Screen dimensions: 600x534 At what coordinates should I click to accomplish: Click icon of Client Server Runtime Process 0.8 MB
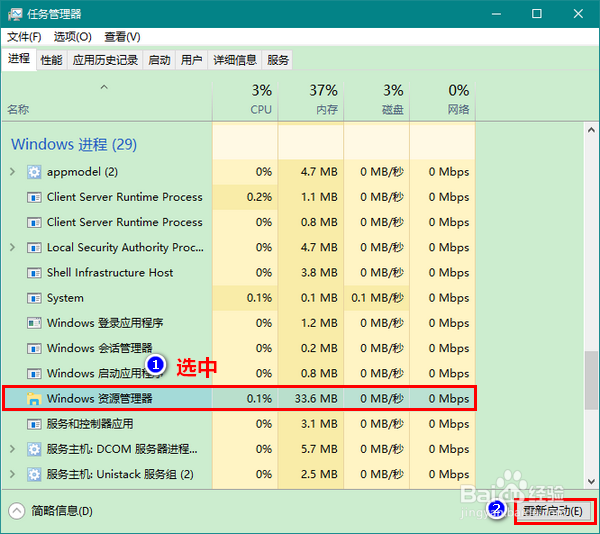[34, 223]
